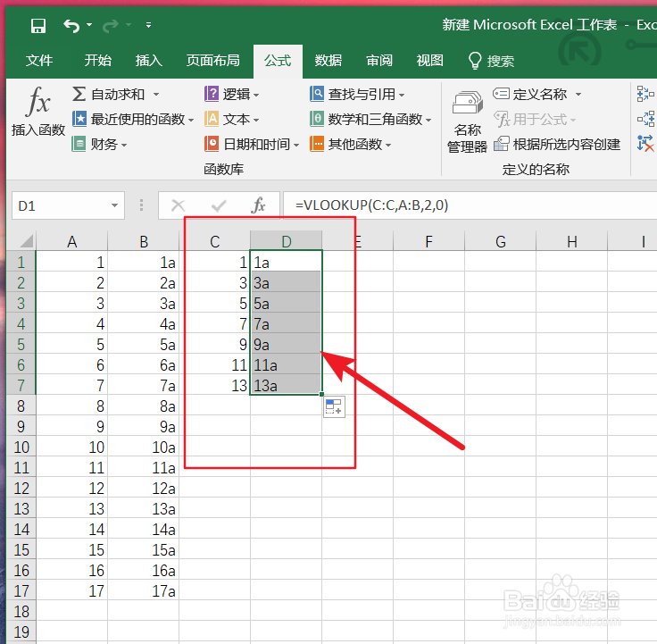Open 数学和三角函数 dropdown
Viewport: 657px width, 644px height.
point(370,120)
